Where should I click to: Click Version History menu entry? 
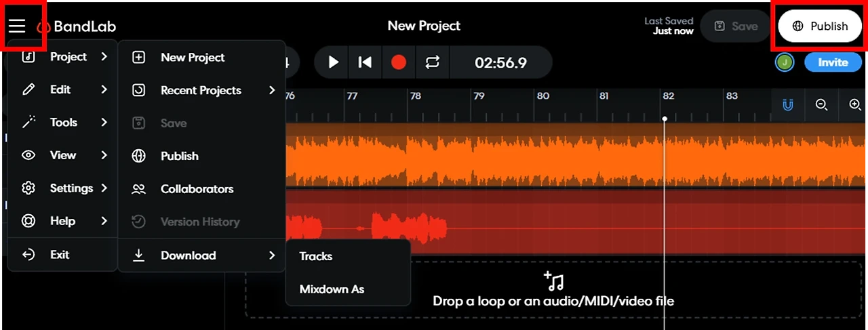[202, 222]
